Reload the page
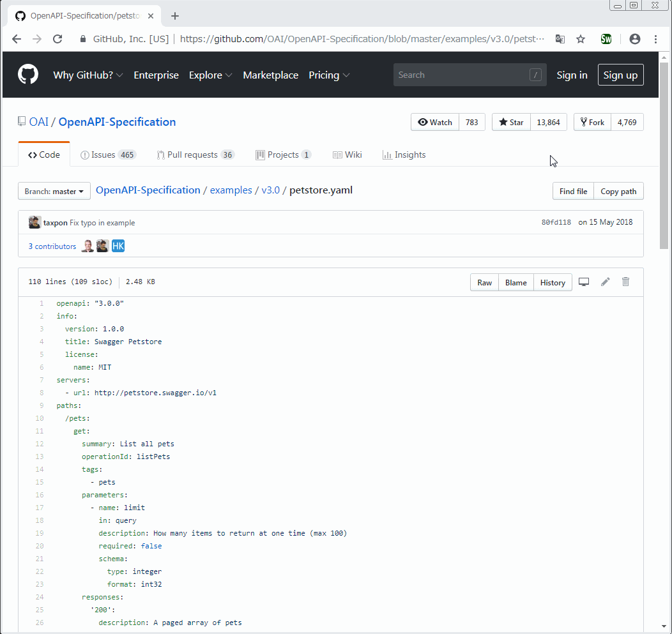This screenshot has height=634, width=672. (x=57, y=39)
